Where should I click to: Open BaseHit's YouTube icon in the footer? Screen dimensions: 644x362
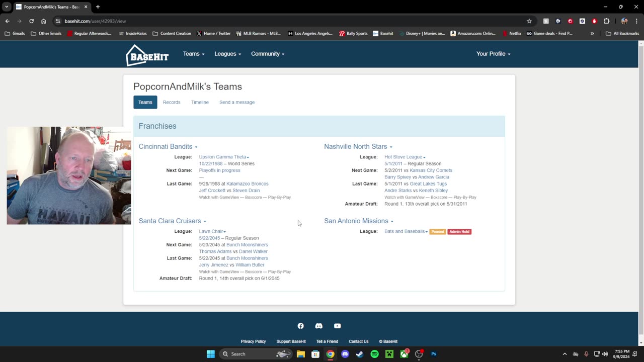(x=337, y=326)
